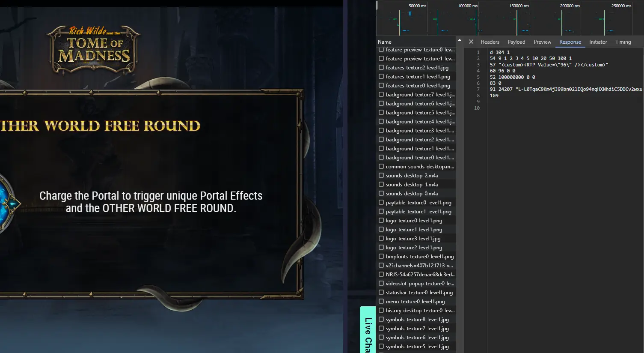Select request background_texture1_level1
This screenshot has height=353, width=644.
(420, 149)
